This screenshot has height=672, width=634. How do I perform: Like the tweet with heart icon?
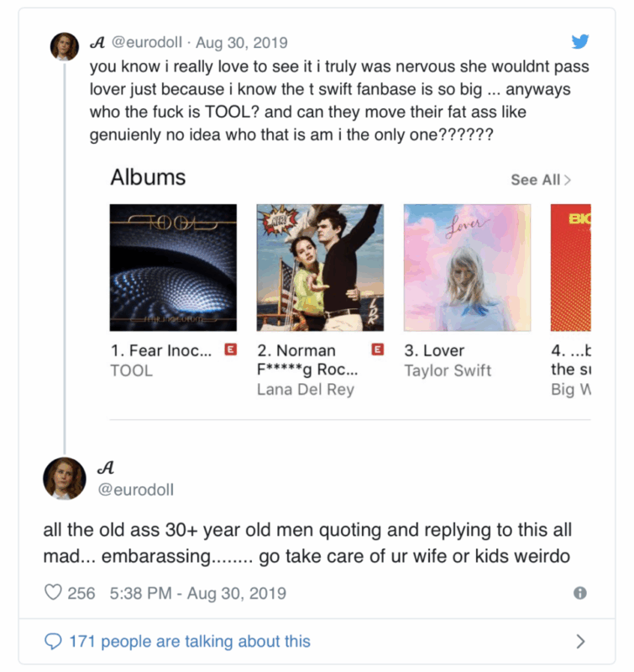[x=54, y=593]
